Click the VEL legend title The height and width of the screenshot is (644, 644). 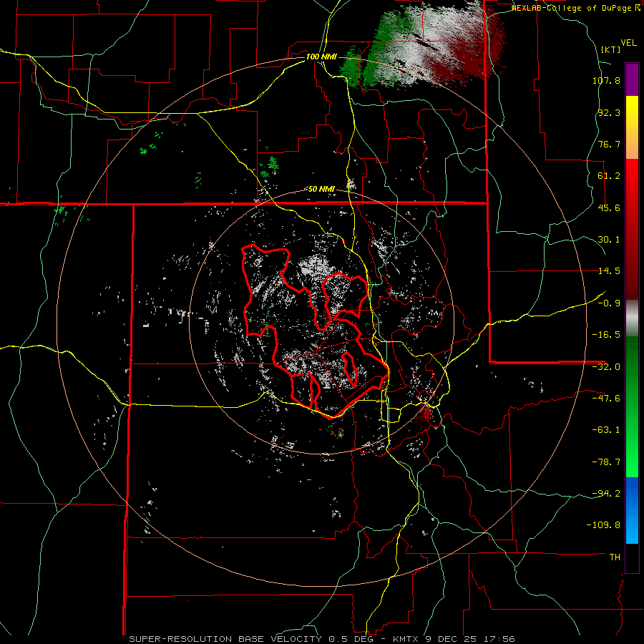[628, 43]
